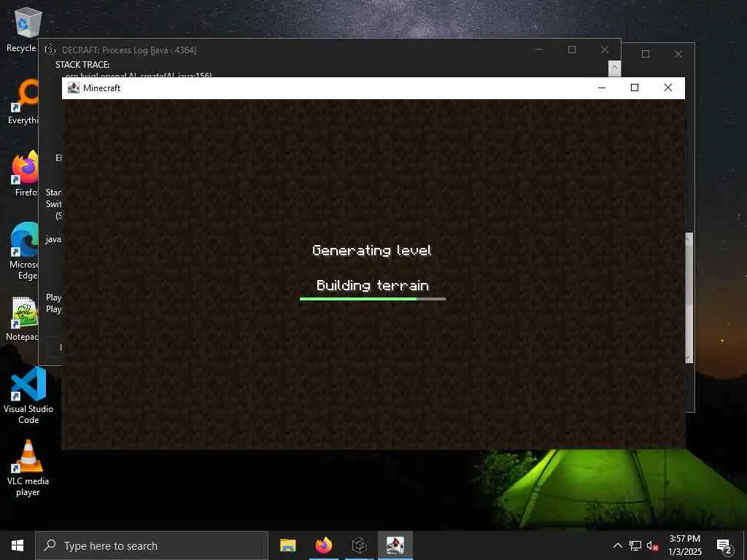The width and height of the screenshot is (747, 560).
Task: Maximize the rear window behind Process Log
Action: 646,54
